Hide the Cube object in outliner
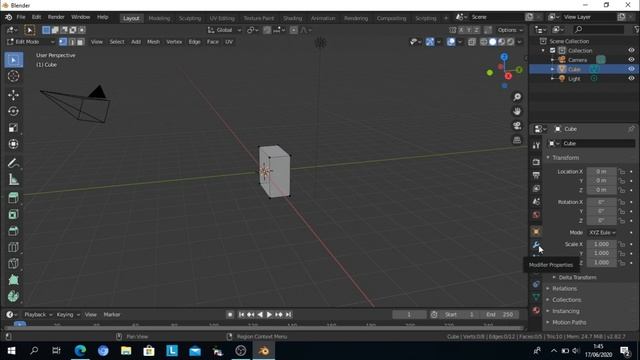 [x=631, y=69]
